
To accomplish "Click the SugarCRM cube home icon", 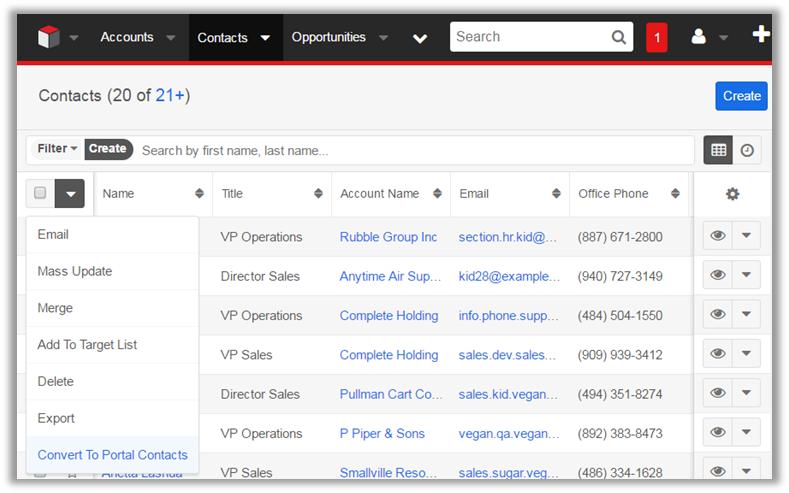I will pos(48,37).
